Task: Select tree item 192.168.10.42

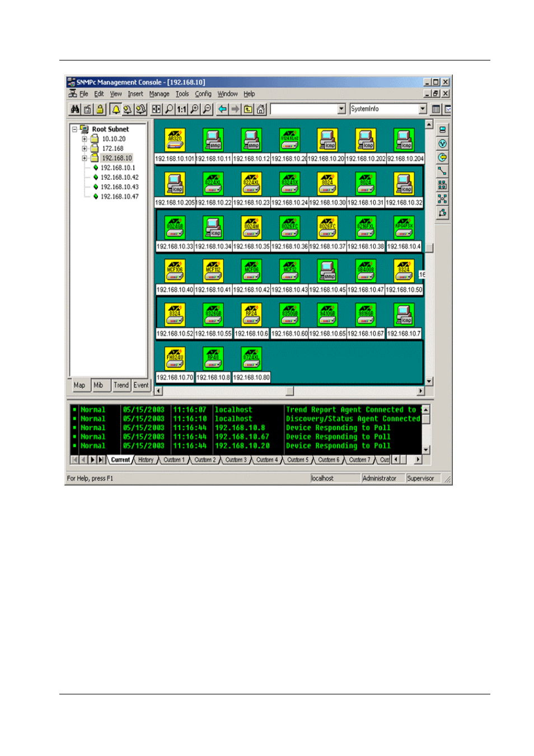Action: tap(120, 178)
